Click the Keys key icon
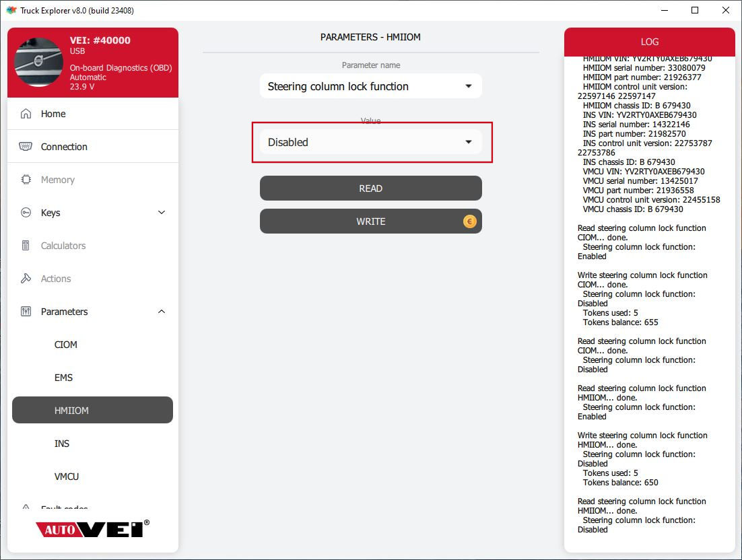Image resolution: width=742 pixels, height=560 pixels. [26, 213]
